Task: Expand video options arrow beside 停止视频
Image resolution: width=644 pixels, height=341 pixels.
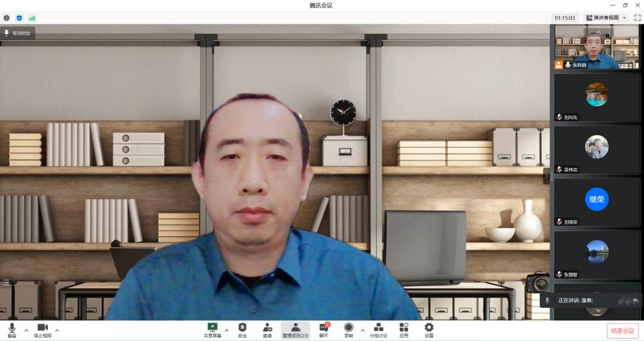Action: (x=57, y=330)
